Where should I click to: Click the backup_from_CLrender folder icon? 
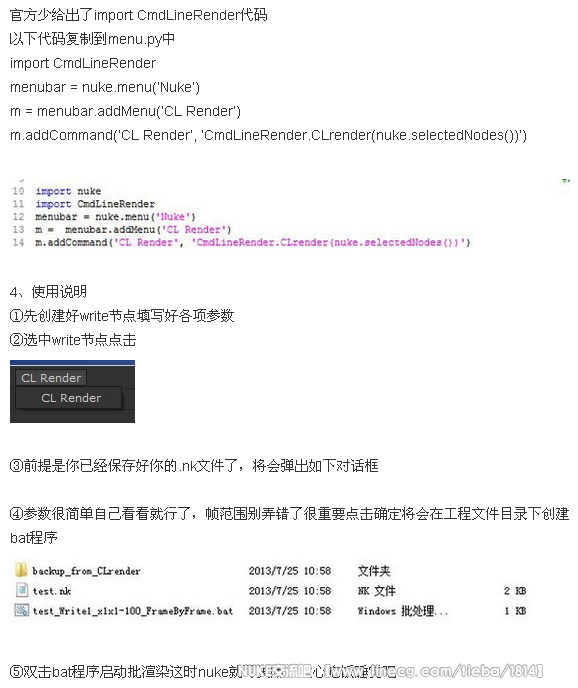pos(21,570)
